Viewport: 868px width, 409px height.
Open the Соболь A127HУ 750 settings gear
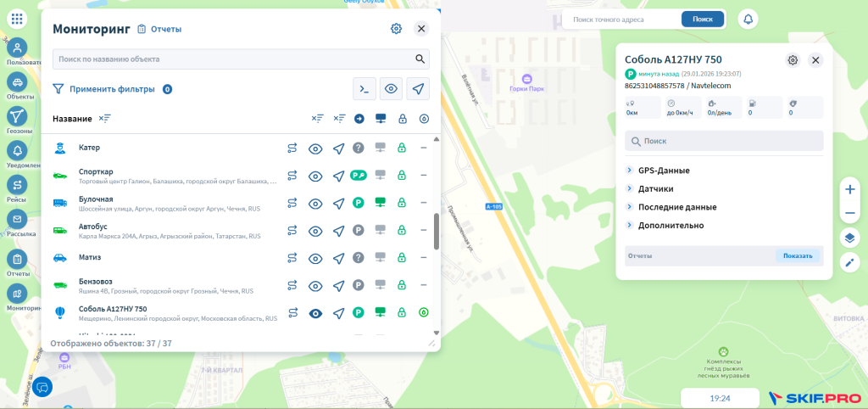click(x=793, y=60)
